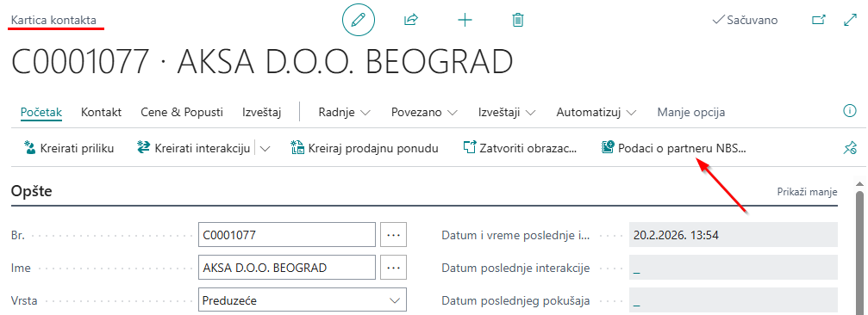The width and height of the screenshot is (868, 315).
Task: Click Datum poslednjeg pokušaja value
Action: [x=734, y=300]
